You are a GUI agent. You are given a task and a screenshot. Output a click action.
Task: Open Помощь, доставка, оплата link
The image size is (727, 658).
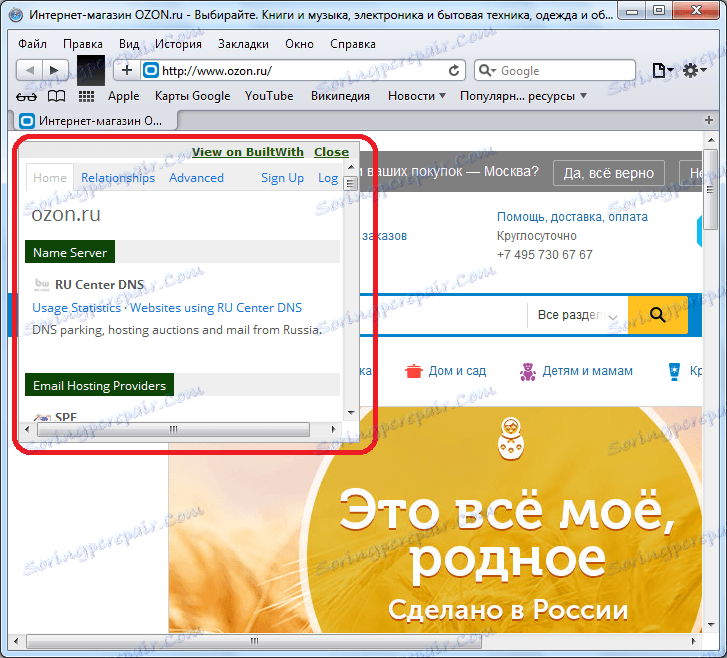point(572,217)
